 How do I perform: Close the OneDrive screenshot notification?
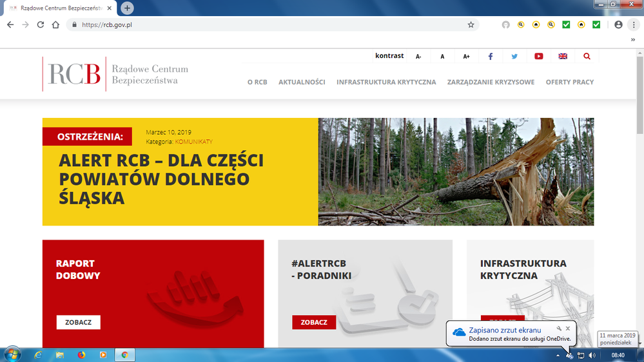(567, 329)
